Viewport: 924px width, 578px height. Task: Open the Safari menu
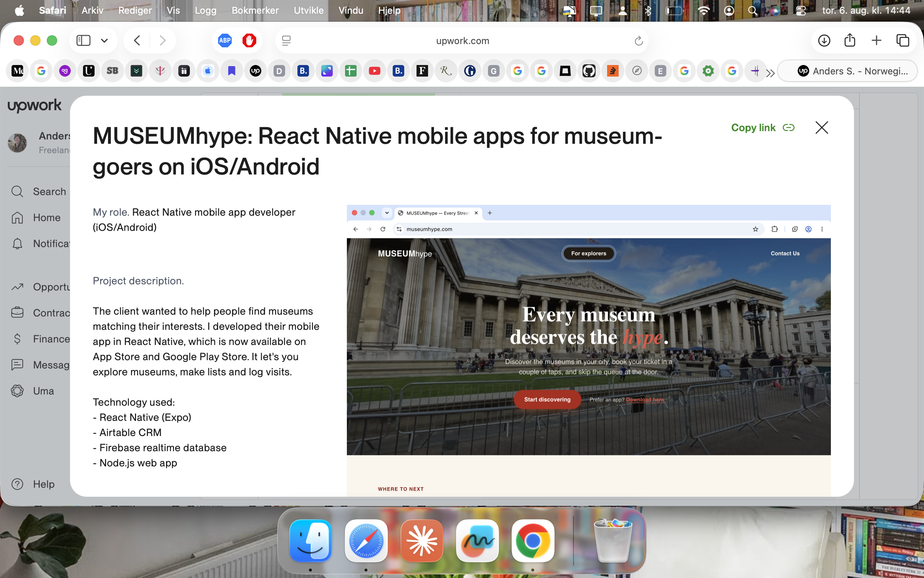pos(52,10)
